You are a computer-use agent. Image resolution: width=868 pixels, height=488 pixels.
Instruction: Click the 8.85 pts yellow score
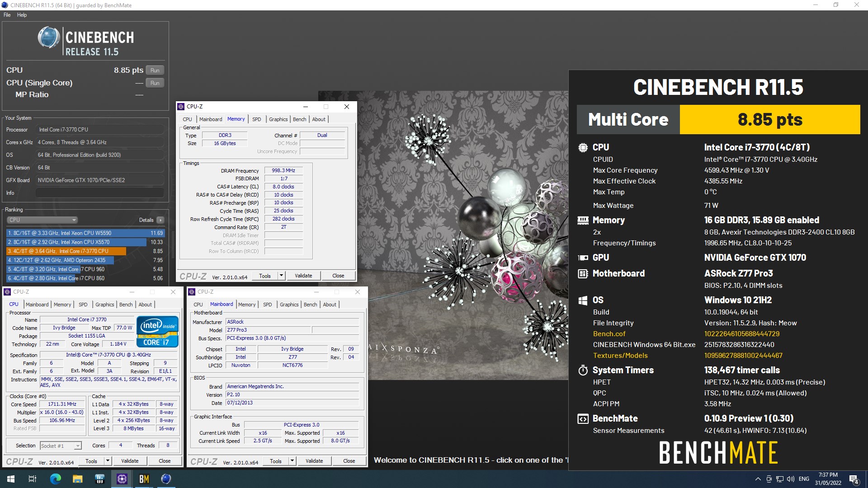(x=770, y=120)
